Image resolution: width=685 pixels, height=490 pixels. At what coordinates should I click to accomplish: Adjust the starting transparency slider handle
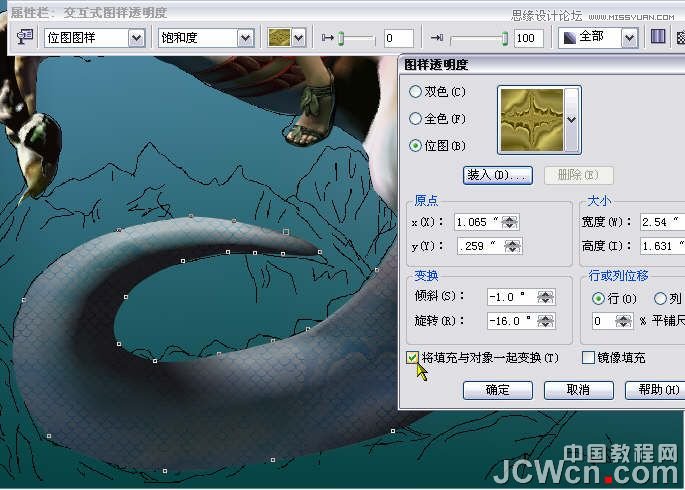(x=341, y=38)
